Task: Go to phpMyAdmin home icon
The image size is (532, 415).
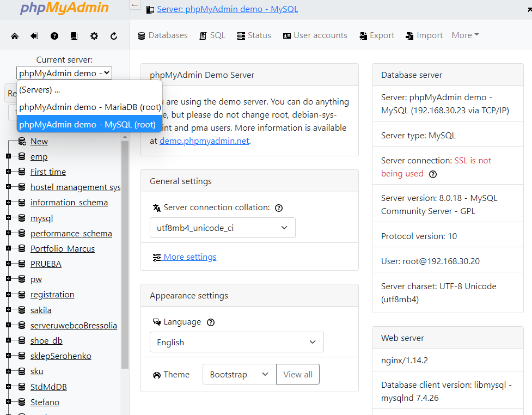Action: 15,36
